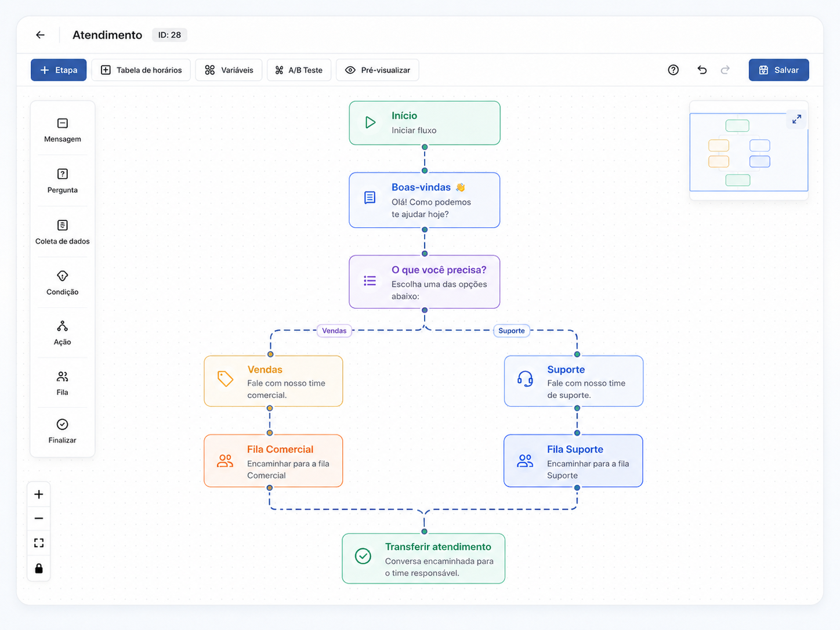Viewport: 840px width, 630px height.
Task: Undo the last change
Action: coord(702,70)
